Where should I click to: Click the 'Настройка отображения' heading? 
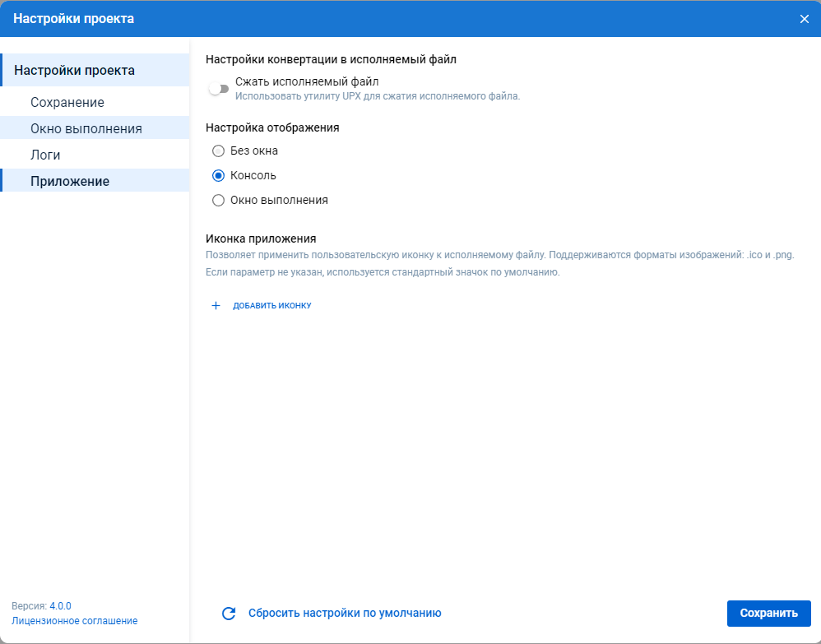272,127
